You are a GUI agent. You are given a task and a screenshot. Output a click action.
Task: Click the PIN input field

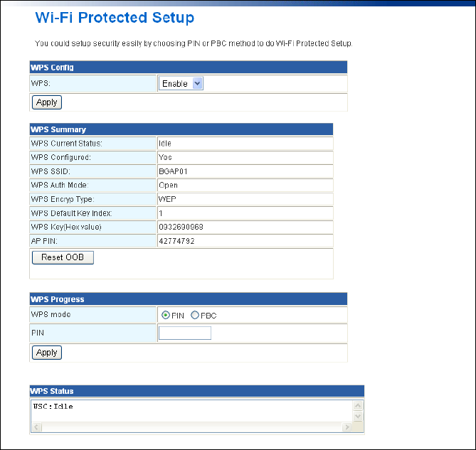click(185, 333)
